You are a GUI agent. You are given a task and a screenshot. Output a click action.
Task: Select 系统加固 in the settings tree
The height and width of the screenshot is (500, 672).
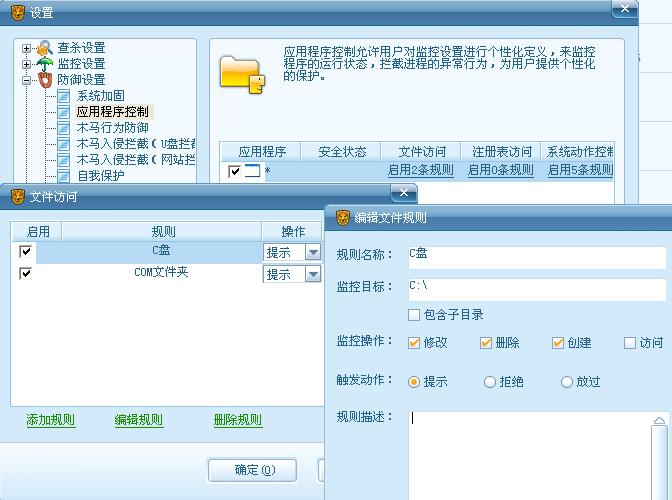pos(101,96)
